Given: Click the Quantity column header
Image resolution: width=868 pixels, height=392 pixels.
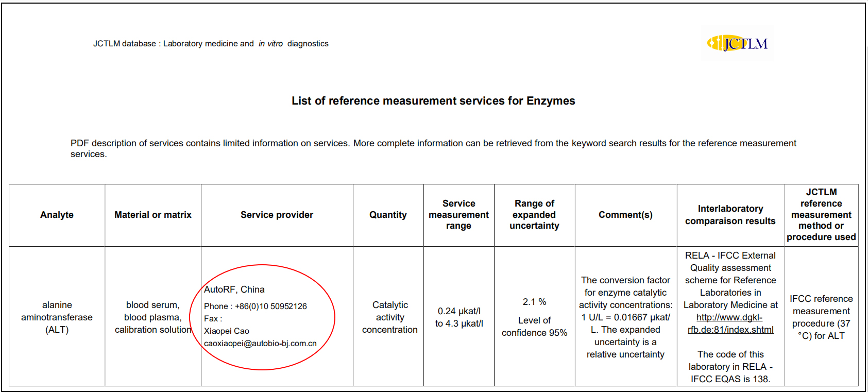Looking at the screenshot, I should point(388,215).
